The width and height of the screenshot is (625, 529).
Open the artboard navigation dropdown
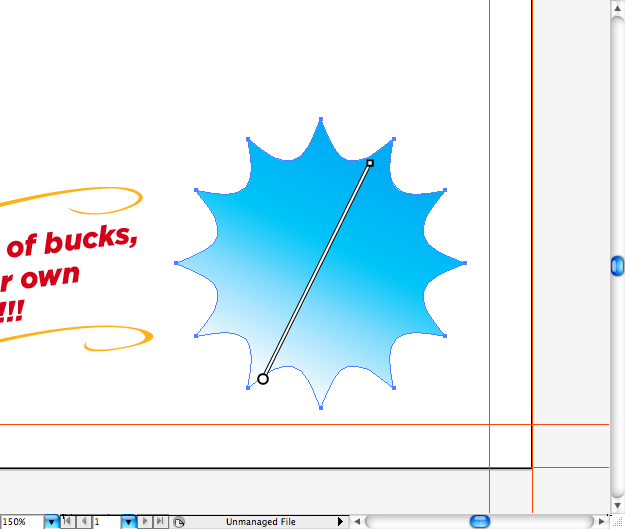pyautogui.click(x=128, y=521)
